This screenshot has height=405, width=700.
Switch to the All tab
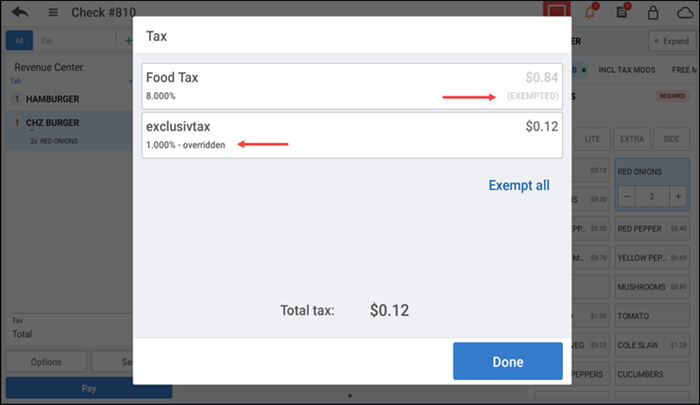pos(18,41)
